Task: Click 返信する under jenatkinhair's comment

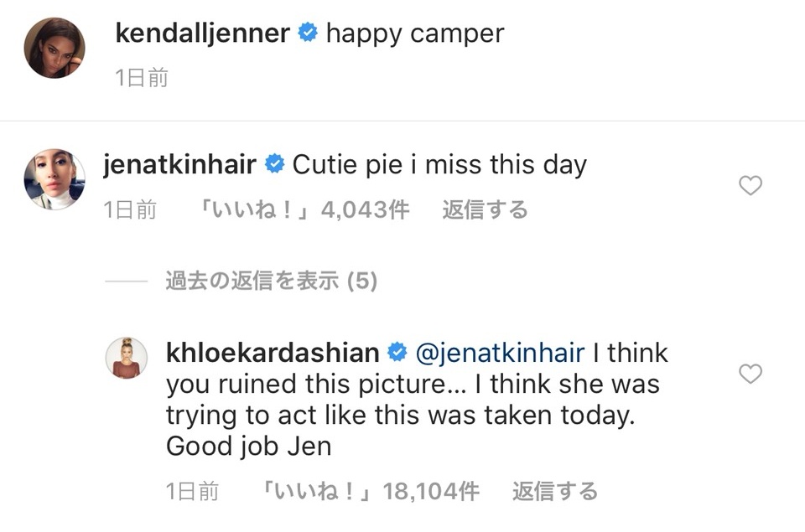Action: [485, 209]
